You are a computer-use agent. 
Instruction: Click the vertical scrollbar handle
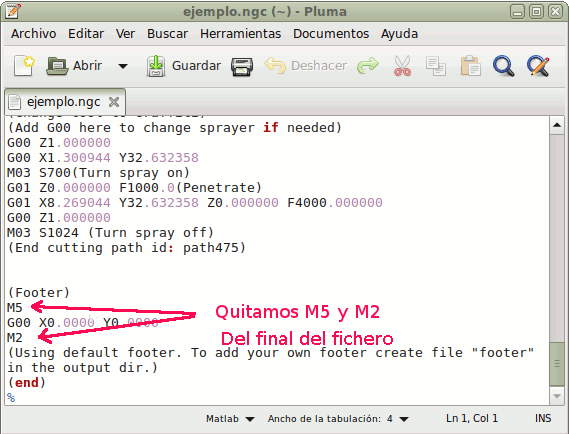pos(557,364)
